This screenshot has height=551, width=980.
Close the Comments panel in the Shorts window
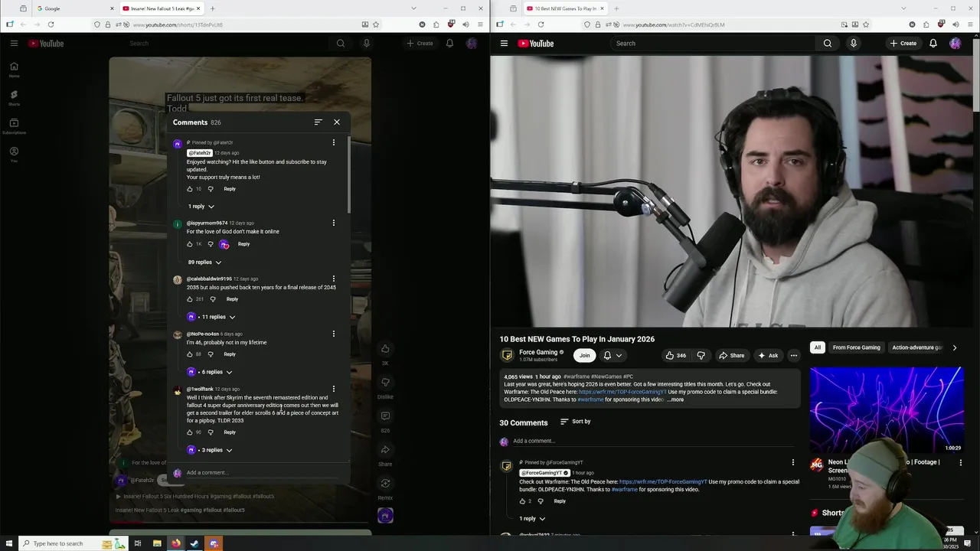(336, 122)
